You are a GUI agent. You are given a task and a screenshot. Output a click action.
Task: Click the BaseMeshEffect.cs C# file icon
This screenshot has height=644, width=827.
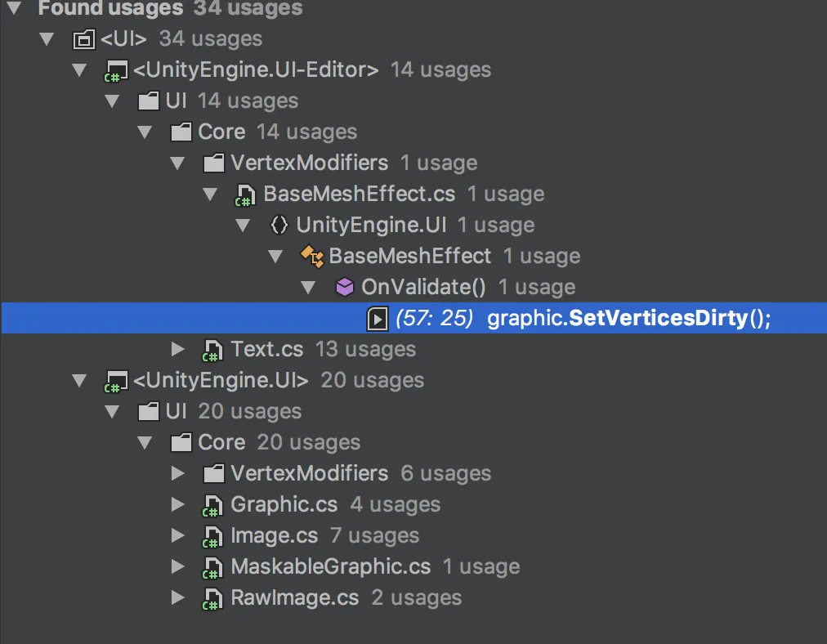click(245, 195)
